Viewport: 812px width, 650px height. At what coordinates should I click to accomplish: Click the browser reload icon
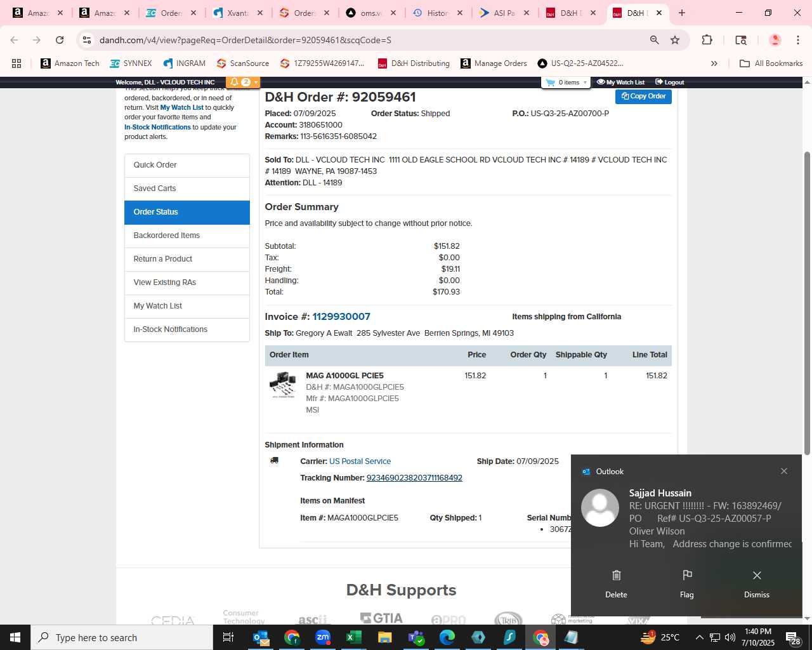[x=60, y=40]
